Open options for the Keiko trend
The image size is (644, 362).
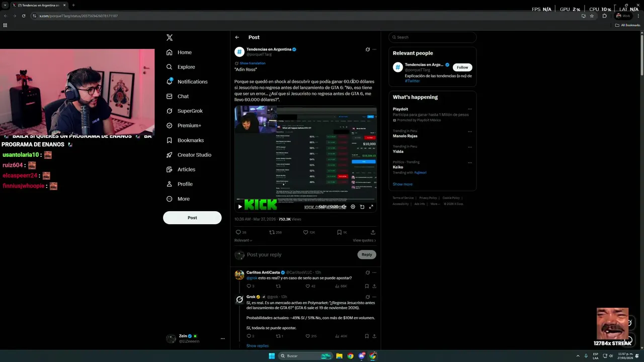coord(470,162)
